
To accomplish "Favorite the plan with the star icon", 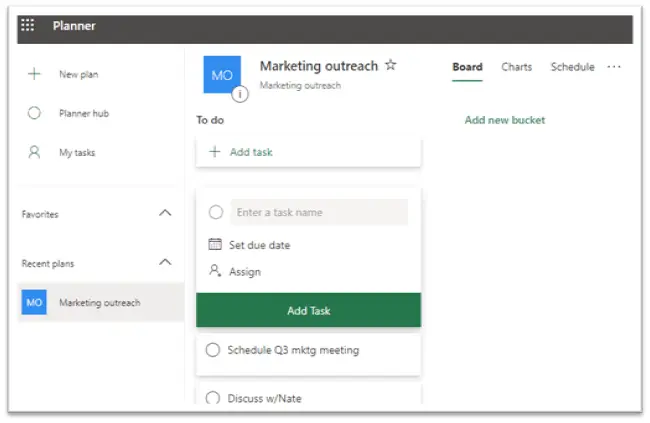I will click(x=390, y=65).
